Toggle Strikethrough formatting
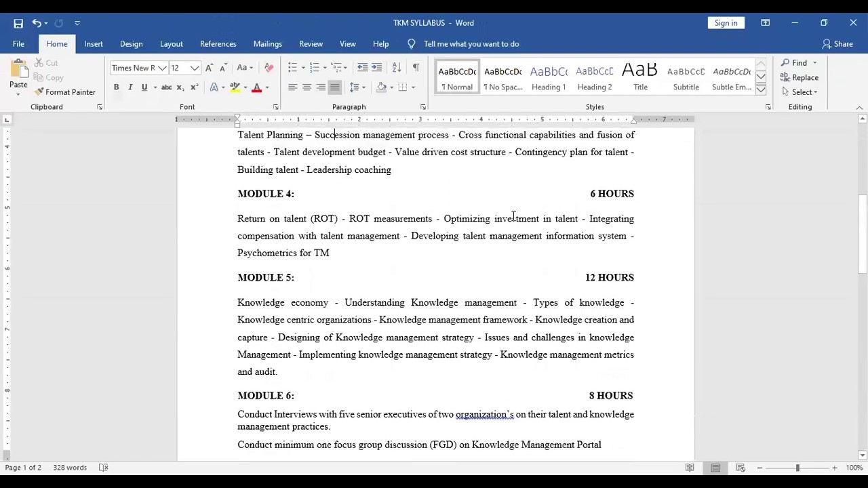 tap(166, 87)
